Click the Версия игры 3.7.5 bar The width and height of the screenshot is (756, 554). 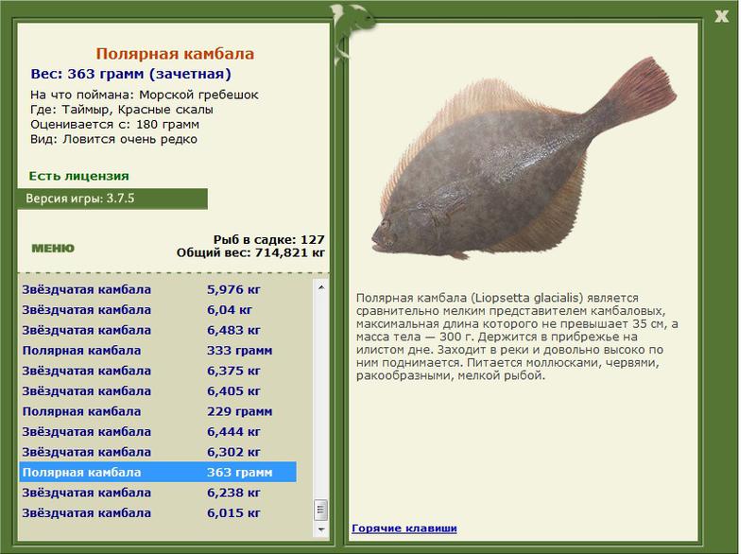[112, 199]
